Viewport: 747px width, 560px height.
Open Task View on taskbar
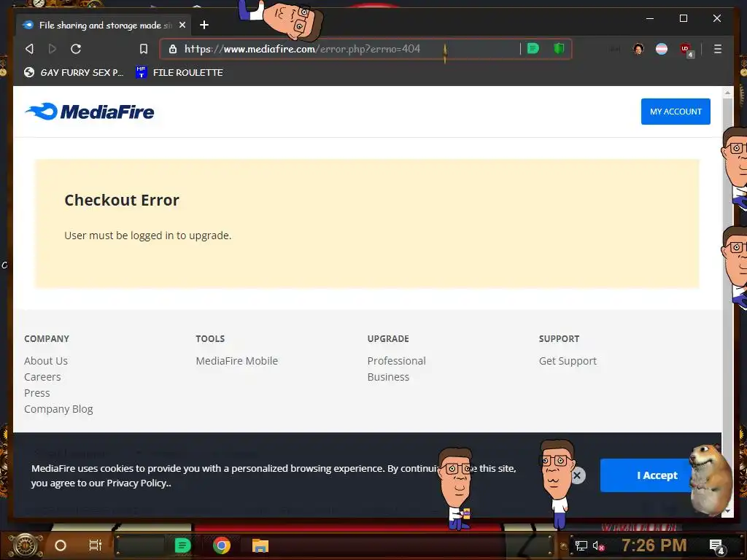pos(96,545)
